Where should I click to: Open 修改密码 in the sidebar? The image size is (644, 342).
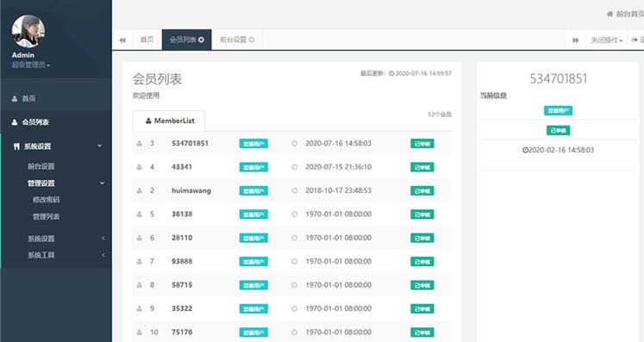(x=46, y=200)
